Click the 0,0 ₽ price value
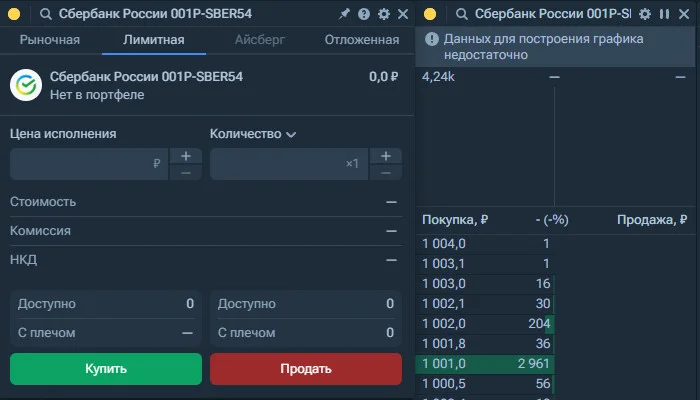The height and width of the screenshot is (400, 700). pyautogui.click(x=383, y=77)
